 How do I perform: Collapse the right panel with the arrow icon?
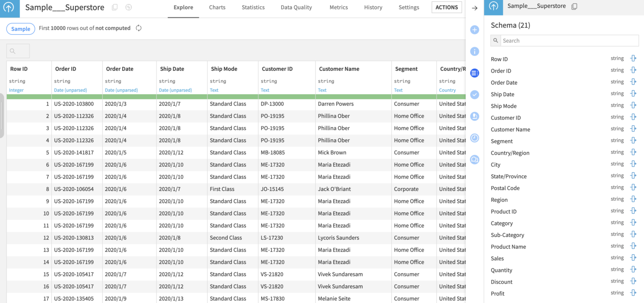[x=474, y=8]
